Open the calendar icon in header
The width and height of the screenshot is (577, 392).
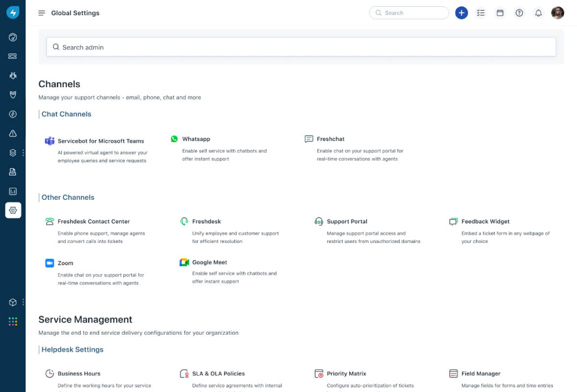(500, 13)
